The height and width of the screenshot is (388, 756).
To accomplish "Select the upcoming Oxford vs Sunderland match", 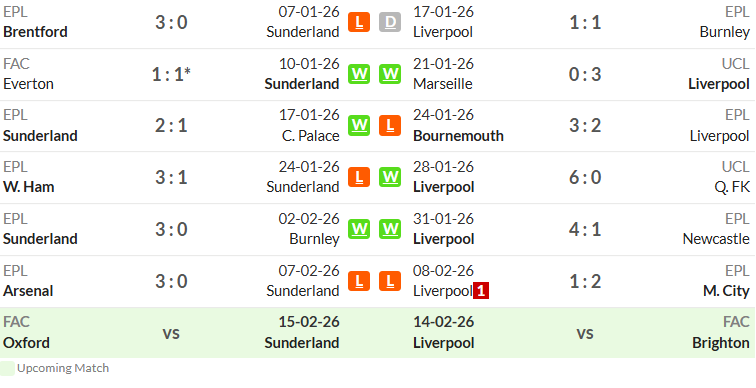I will coord(171,333).
